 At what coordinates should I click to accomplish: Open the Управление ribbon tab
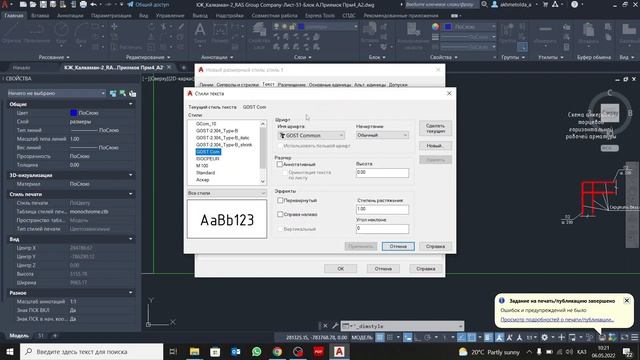[170, 16]
